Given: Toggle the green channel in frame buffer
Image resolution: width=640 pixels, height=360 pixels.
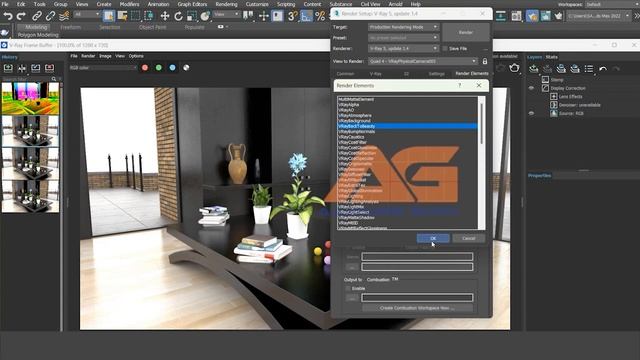Looking at the screenshot, I should click(x=159, y=68).
